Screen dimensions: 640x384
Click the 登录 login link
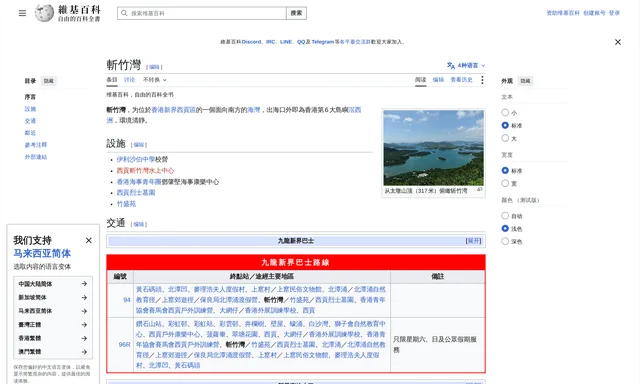[614, 13]
